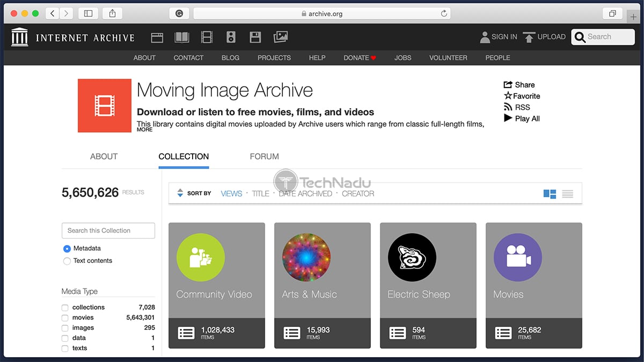This screenshot has width=644, height=362.
Task: Check the data media type checkbox
Action: (x=65, y=338)
